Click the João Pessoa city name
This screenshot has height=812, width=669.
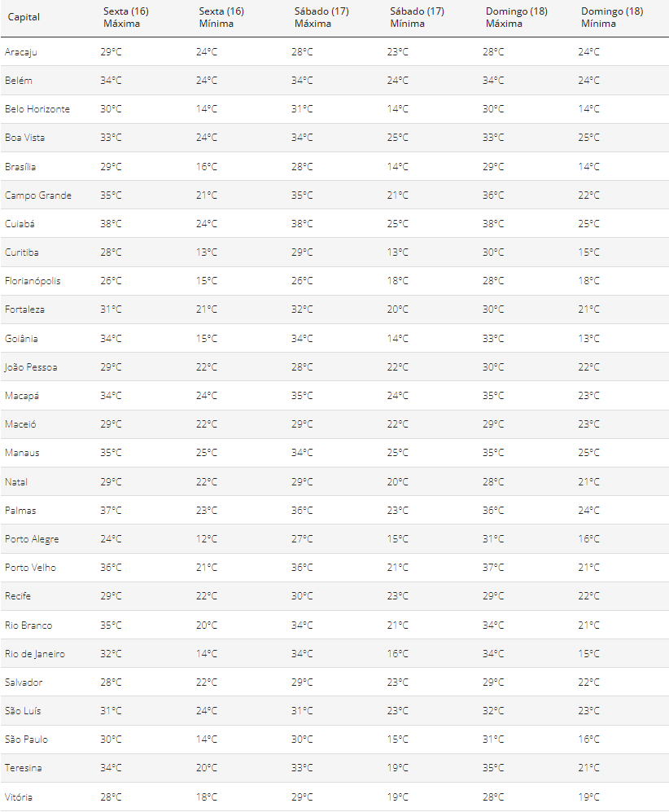click(31, 367)
